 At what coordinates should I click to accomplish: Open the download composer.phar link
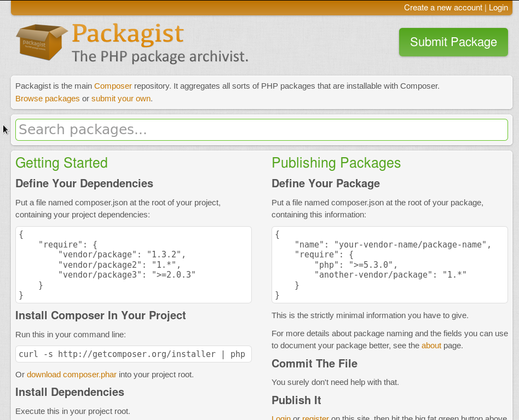[x=72, y=375]
